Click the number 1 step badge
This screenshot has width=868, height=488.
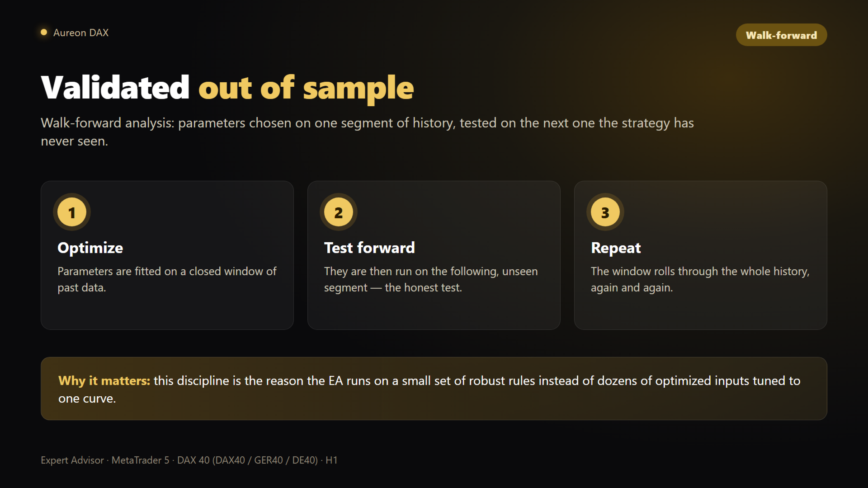pyautogui.click(x=72, y=212)
